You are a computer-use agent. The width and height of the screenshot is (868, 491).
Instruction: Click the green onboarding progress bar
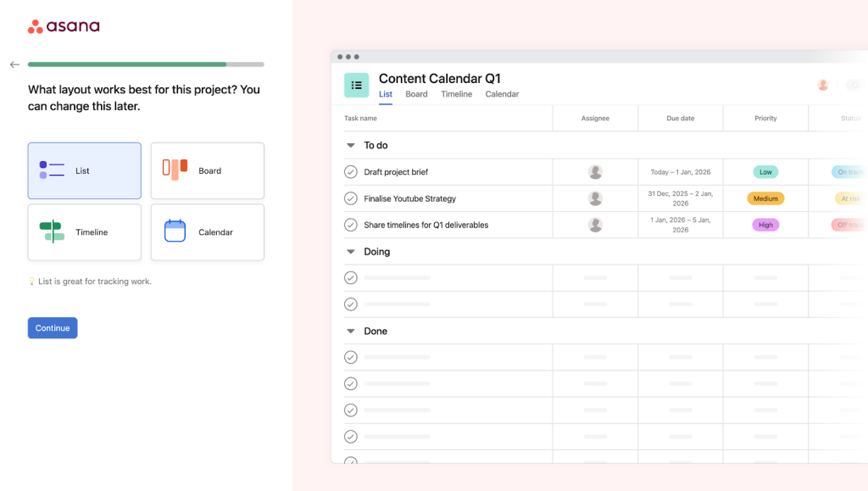[x=127, y=64]
